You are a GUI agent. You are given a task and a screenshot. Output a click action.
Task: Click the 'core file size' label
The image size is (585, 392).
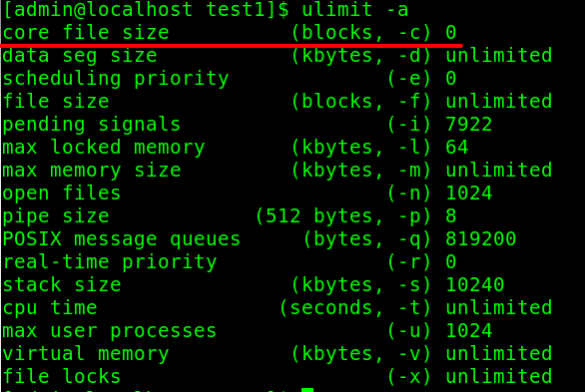tap(86, 33)
